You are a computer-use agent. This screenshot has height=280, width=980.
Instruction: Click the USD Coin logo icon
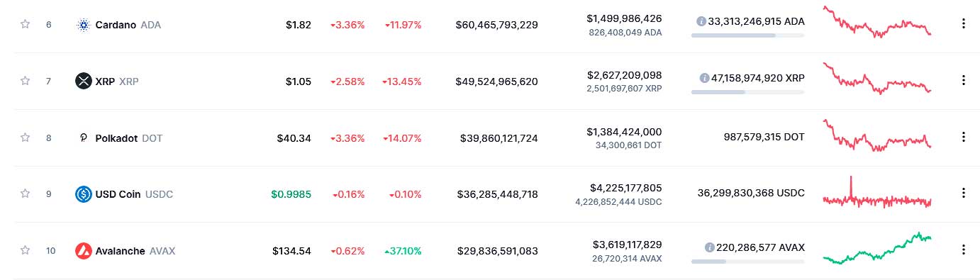pos(84,194)
